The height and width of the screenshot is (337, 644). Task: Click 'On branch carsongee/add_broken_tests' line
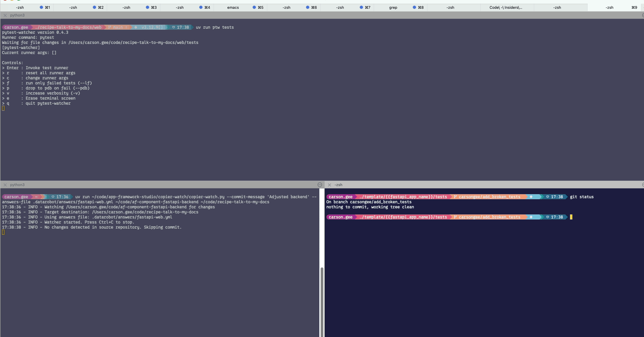click(x=369, y=202)
